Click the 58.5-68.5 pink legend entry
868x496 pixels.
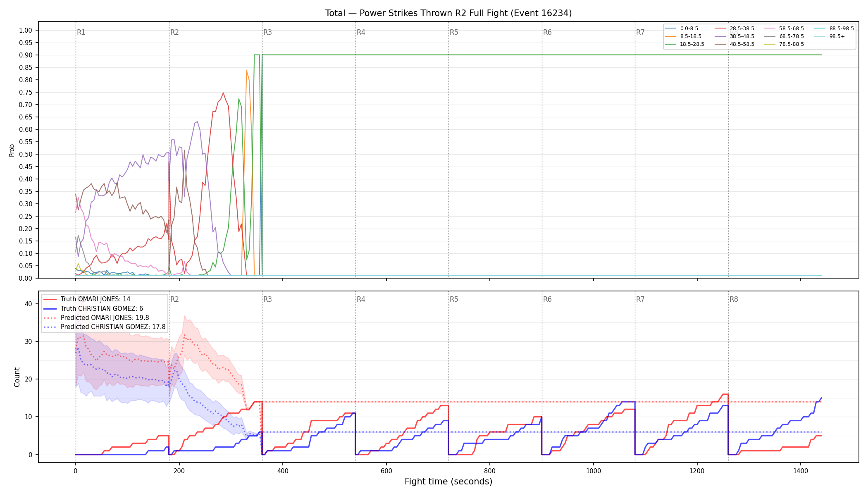coord(784,29)
